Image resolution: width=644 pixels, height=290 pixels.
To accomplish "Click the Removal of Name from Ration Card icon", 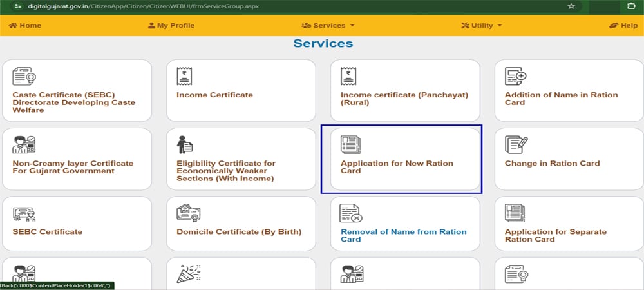I will pyautogui.click(x=351, y=213).
